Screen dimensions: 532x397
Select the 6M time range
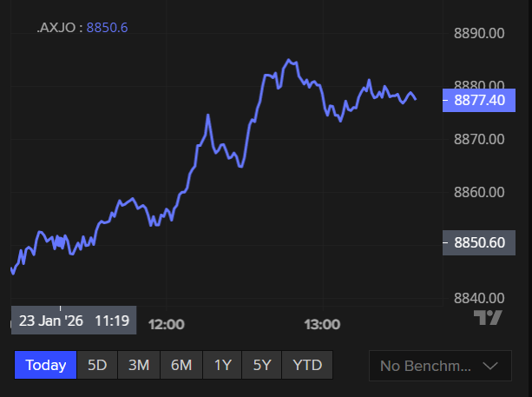pyautogui.click(x=181, y=365)
